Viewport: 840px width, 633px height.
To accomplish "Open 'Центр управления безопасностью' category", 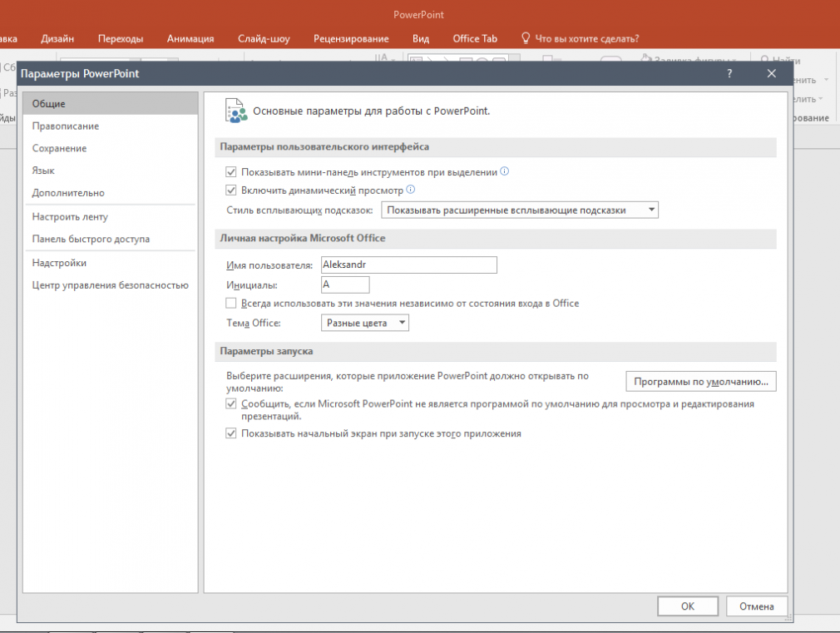I will [x=111, y=285].
